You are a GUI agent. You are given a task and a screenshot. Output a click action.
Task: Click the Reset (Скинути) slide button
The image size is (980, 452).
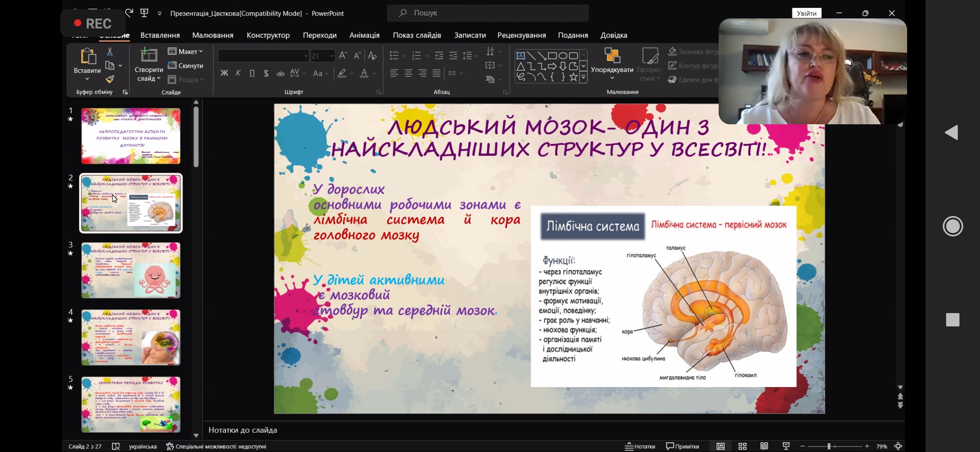coord(186,66)
